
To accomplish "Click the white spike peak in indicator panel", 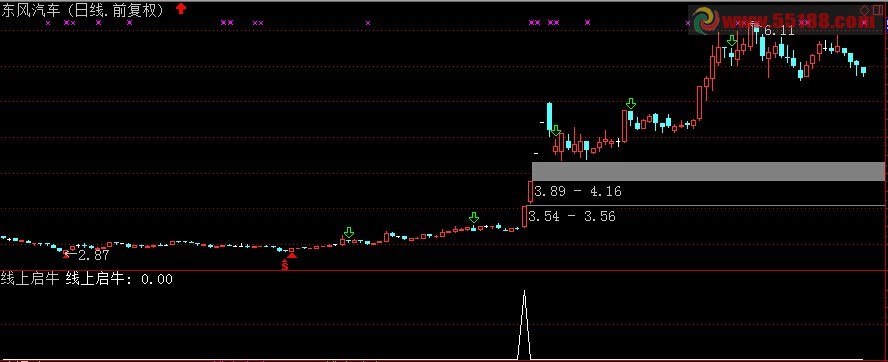I will pos(524,292).
